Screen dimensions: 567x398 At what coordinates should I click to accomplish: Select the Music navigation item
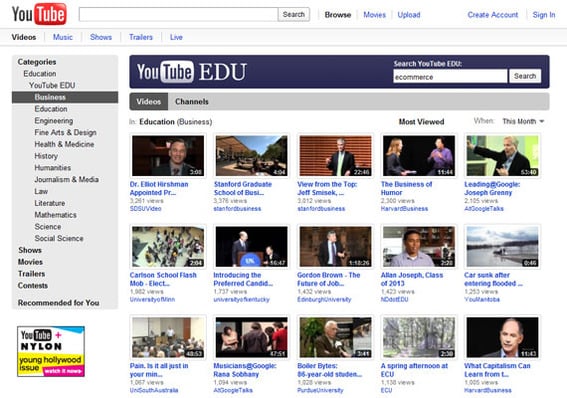tap(63, 37)
